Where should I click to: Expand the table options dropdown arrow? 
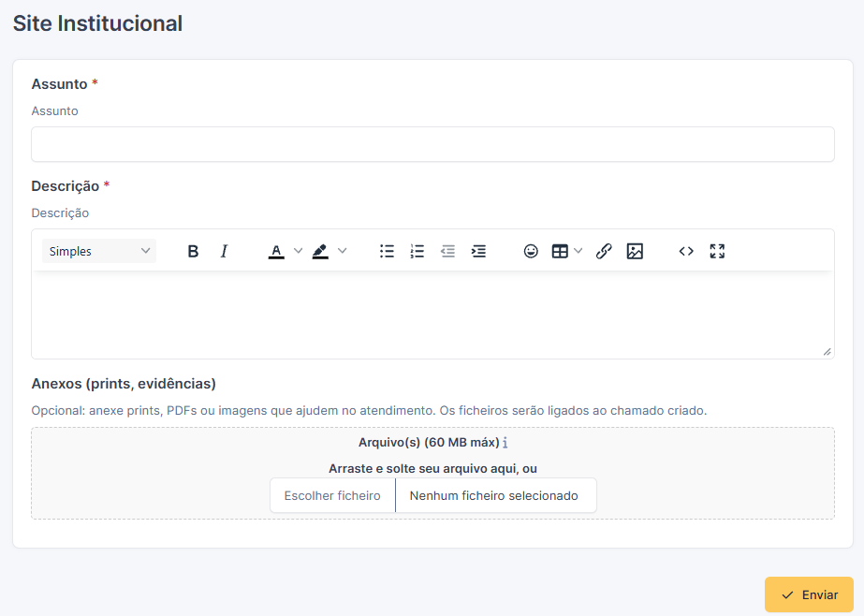(578, 251)
